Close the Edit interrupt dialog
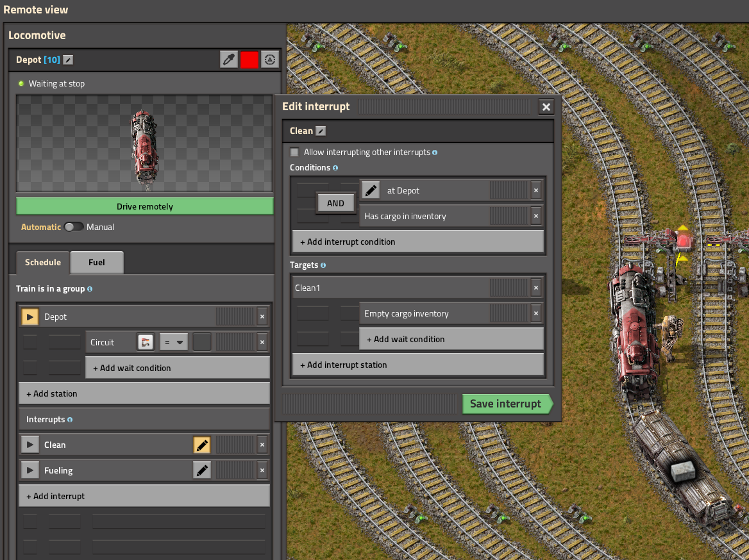The width and height of the screenshot is (749, 560). pyautogui.click(x=546, y=107)
